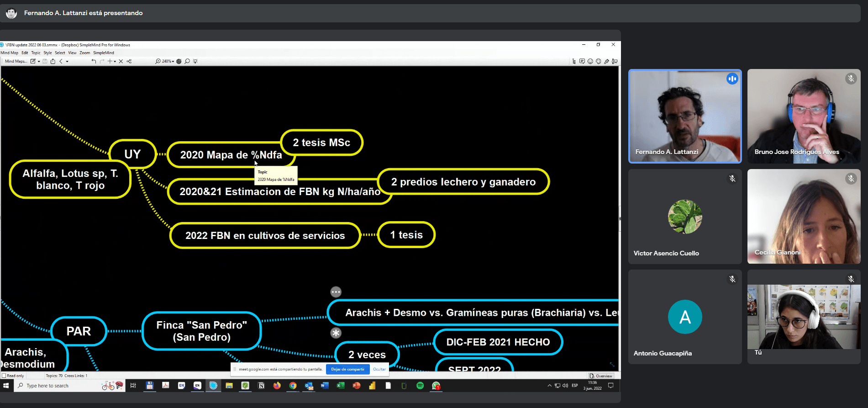The width and height of the screenshot is (868, 408).
Task: Click the Ocultar link
Action: (x=379, y=369)
